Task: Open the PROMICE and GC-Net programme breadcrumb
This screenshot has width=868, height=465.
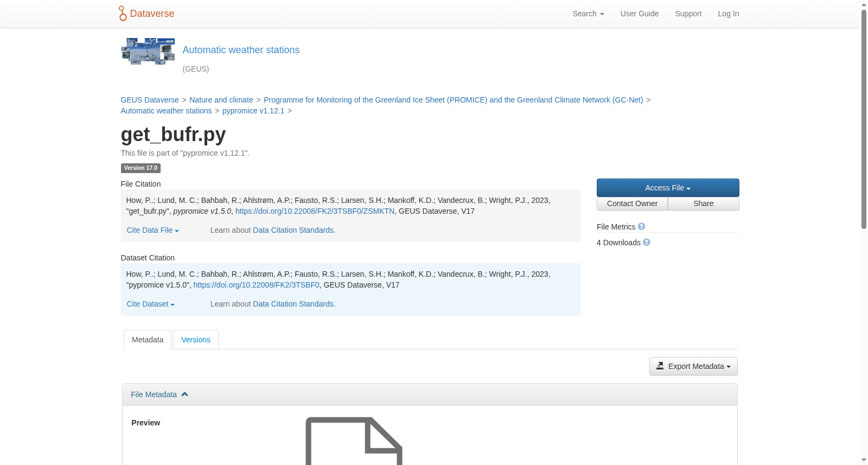Action: (453, 100)
